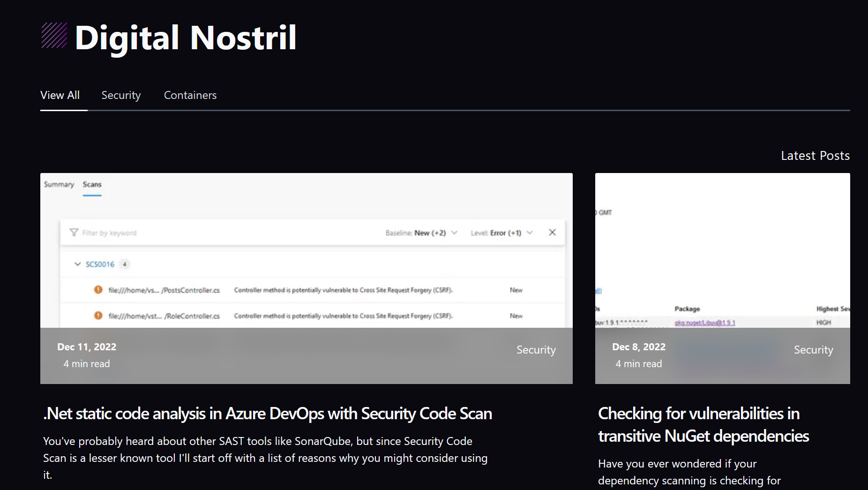Click the Summary tab in the thumbnail
This screenshot has width=868, height=490.
(59, 184)
